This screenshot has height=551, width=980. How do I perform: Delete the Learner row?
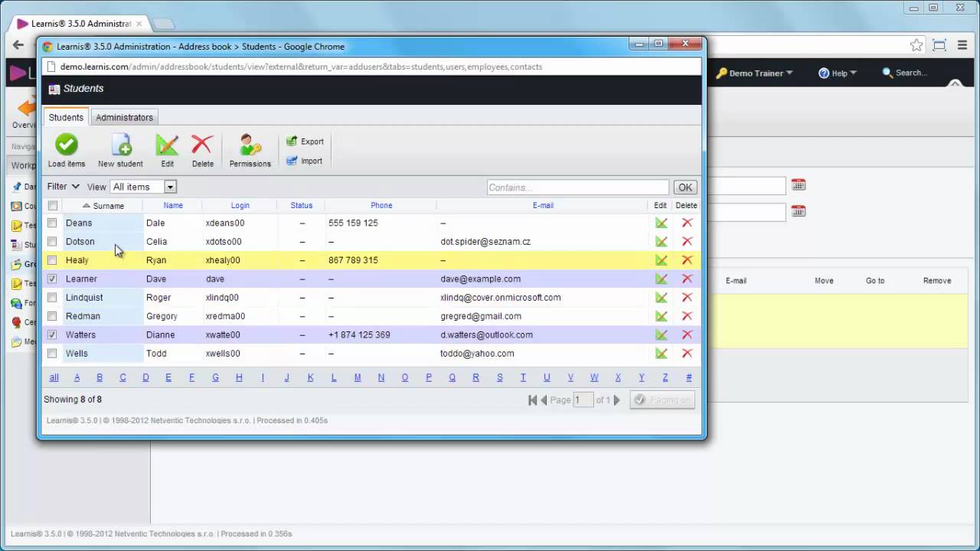(x=687, y=279)
